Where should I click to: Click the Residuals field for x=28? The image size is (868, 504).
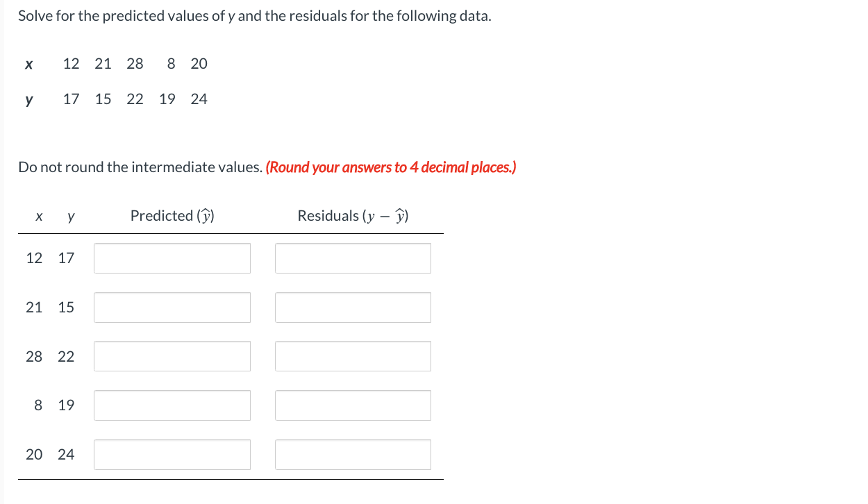tap(353, 355)
